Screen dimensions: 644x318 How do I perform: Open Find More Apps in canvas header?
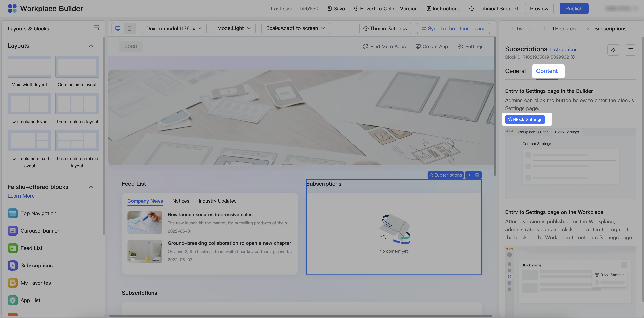tap(384, 47)
